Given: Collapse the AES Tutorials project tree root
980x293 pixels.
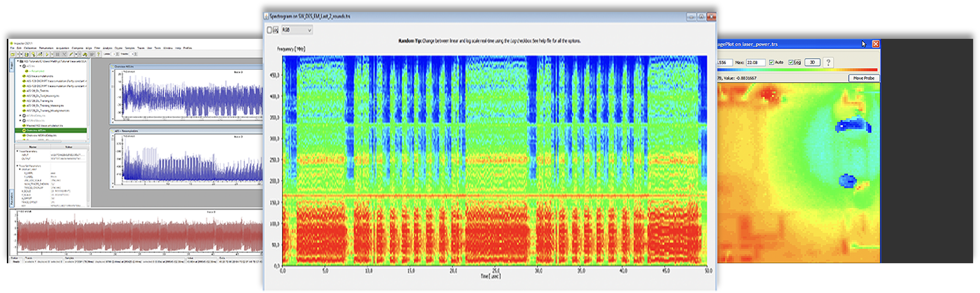Looking at the screenshot, I should pos(17,61).
